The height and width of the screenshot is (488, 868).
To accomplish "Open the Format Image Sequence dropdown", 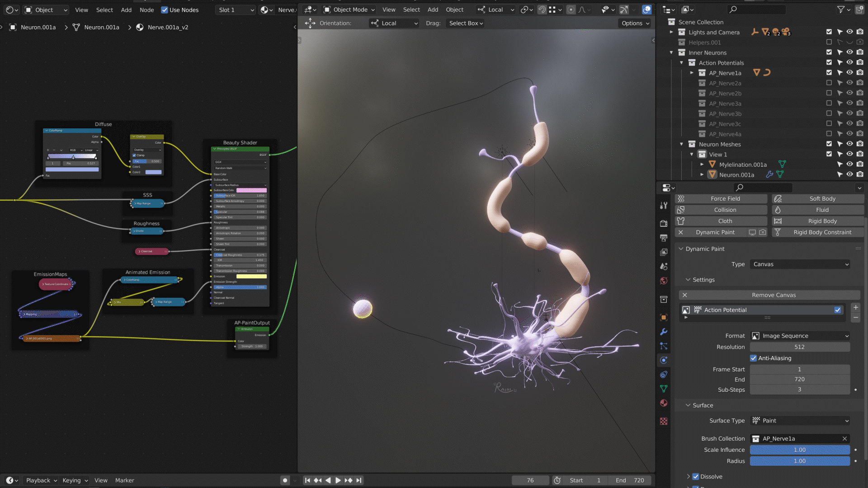I will tap(800, 336).
